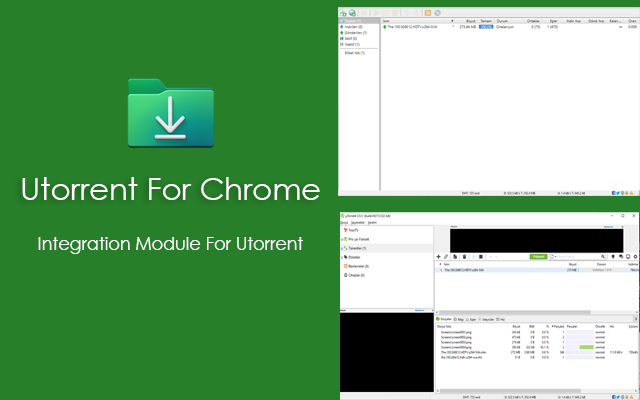640x400 pixels.
Task: Click horizontal scrollbar beneath the files list
Action: [510, 391]
